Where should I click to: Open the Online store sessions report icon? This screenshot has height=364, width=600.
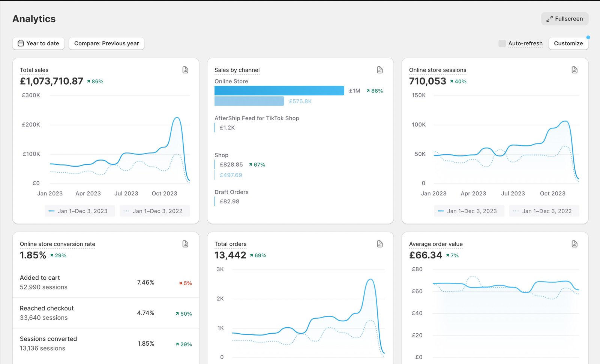tap(574, 70)
